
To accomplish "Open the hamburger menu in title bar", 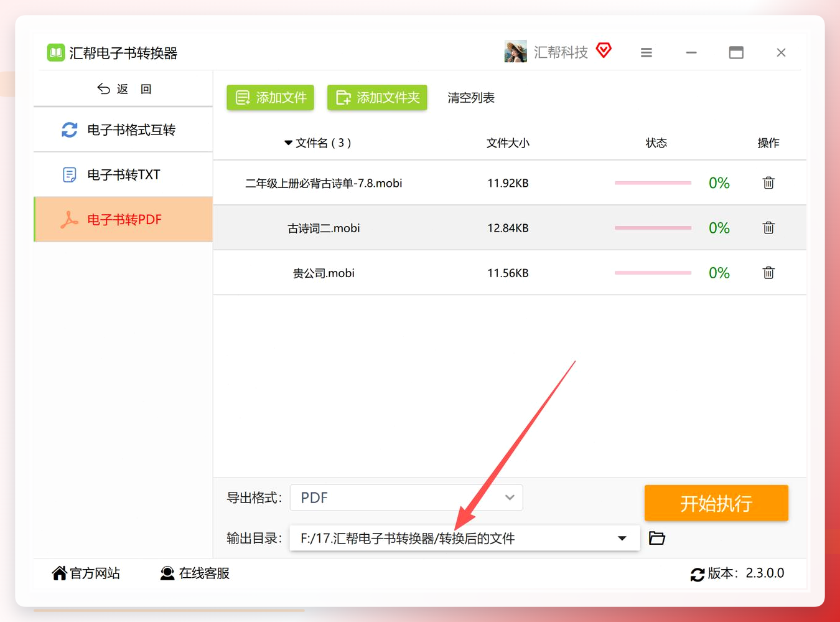I will (646, 53).
